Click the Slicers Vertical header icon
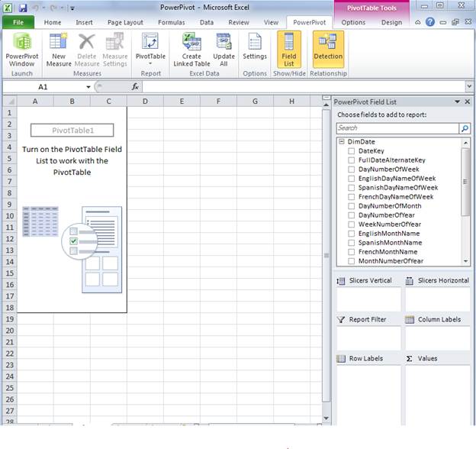Screen dimensions: 476x449 click(341, 281)
